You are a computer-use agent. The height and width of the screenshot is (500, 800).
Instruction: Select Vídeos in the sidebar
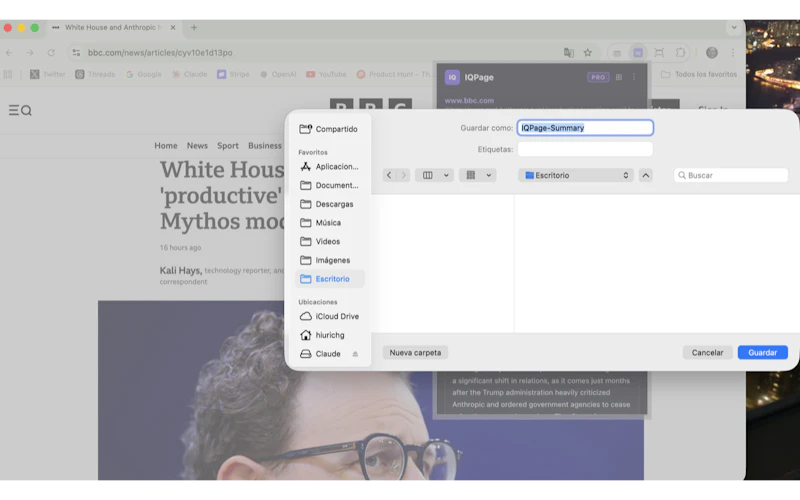tap(330, 241)
